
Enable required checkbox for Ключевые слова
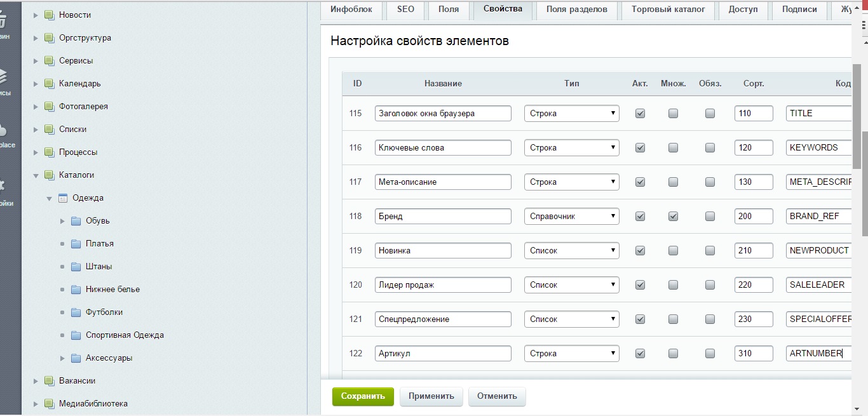(710, 148)
